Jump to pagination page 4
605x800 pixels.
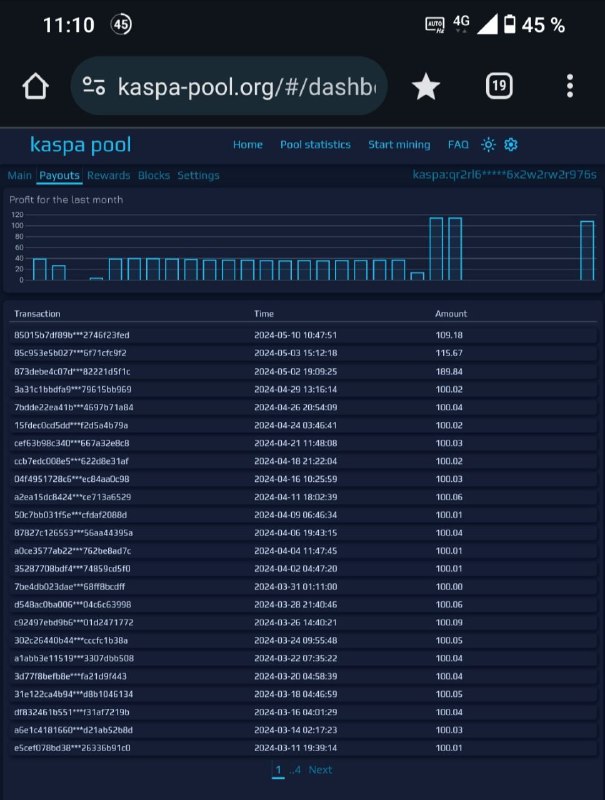coord(295,770)
